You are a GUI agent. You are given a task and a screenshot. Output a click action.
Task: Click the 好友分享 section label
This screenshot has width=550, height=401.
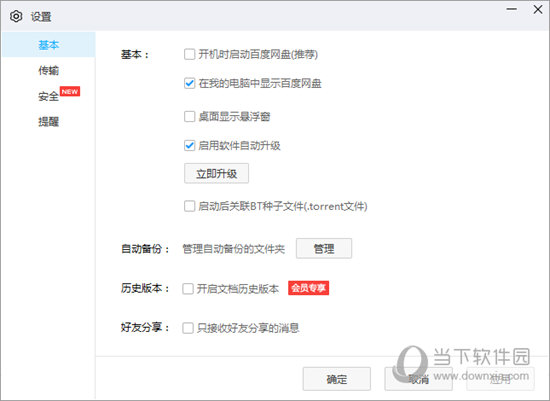point(145,328)
